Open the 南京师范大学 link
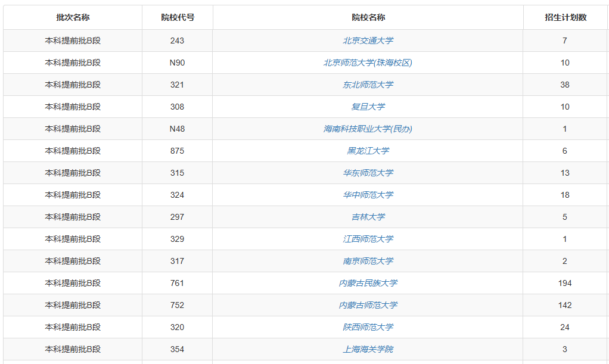Viewport: 609px width, 364px height. [x=368, y=261]
